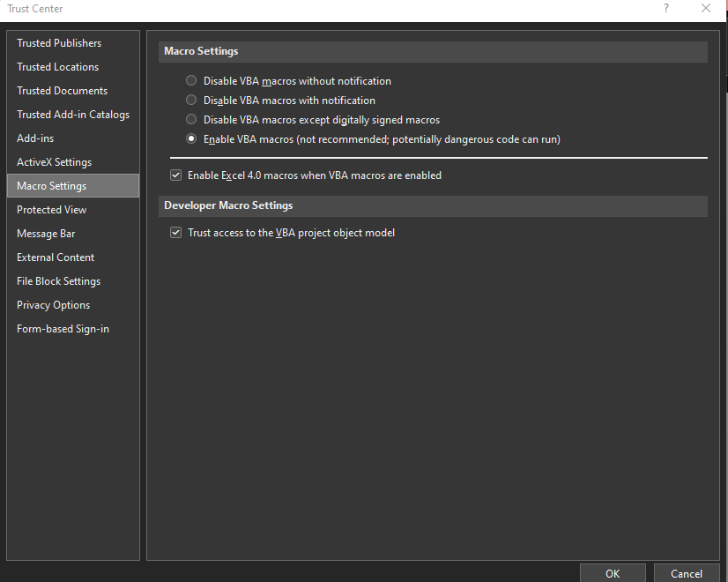Click the Help question mark icon
728x582 pixels.
666,8
